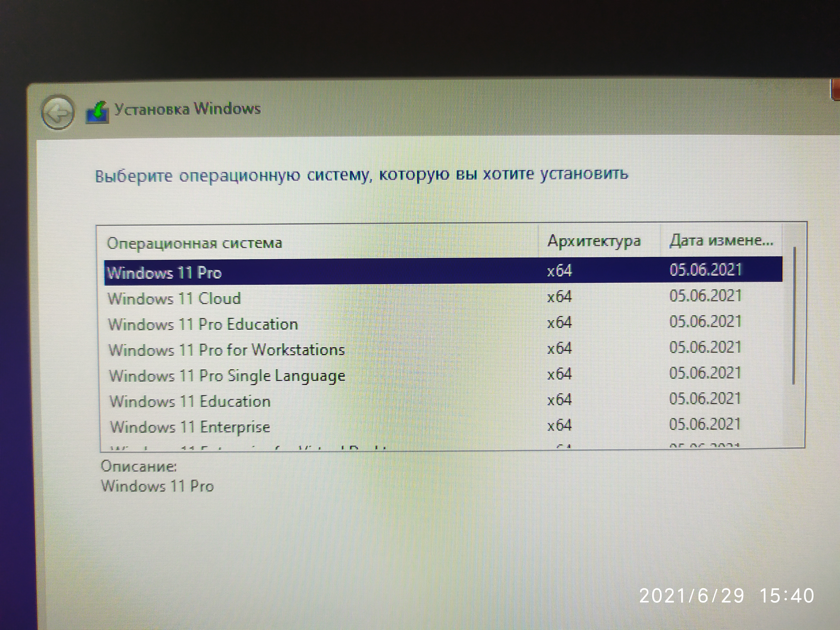Image resolution: width=840 pixels, height=630 pixels.
Task: Select Windows 11 Pro Single Language
Action: point(227,375)
